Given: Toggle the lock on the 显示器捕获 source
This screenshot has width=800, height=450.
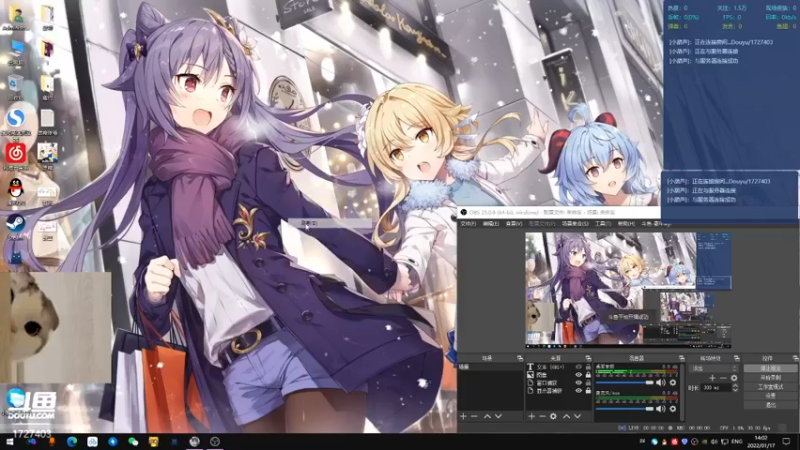Looking at the screenshot, I should (588, 390).
